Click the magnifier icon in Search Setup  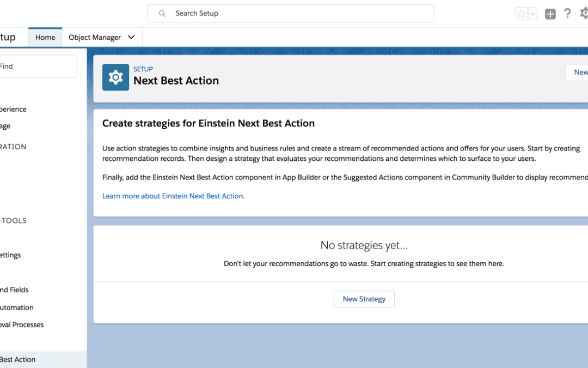coord(162,14)
